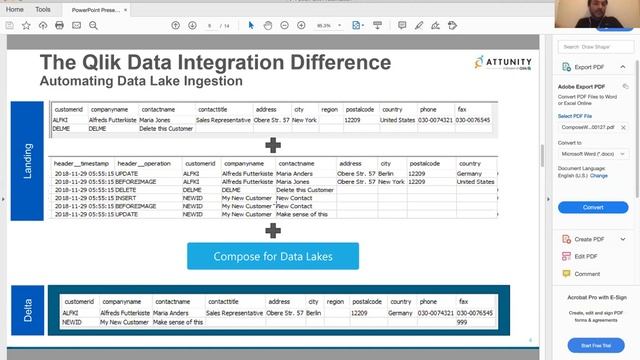Image resolution: width=640 pixels, height=360 pixels.
Task: Click the stamp tool icon
Action: point(452,25)
